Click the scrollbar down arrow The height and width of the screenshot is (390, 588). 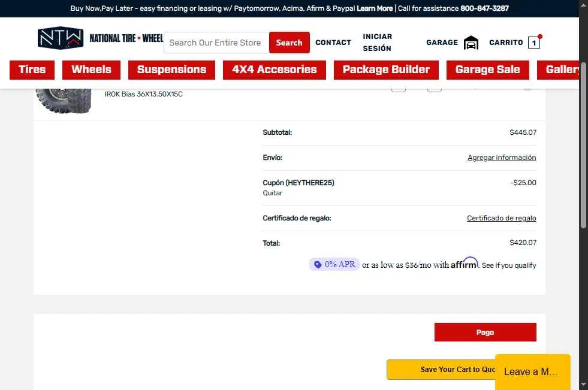coord(583,385)
